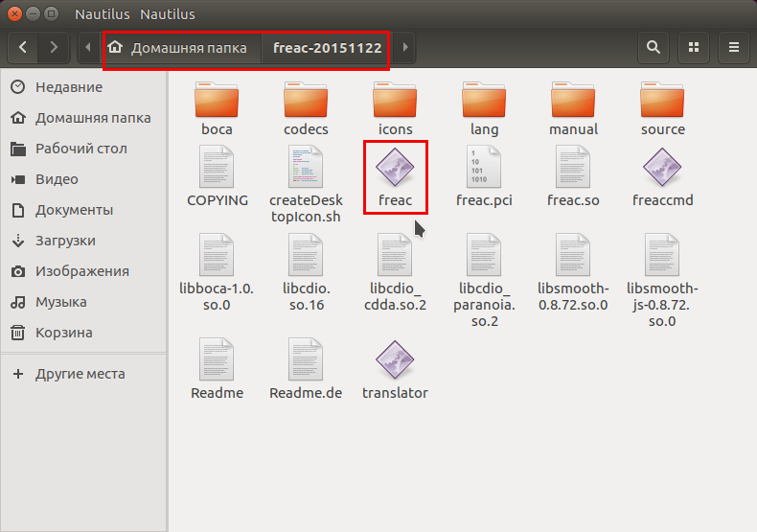Open Рабочий стол in the sidebar
The height and width of the screenshot is (532, 757).
pos(83,149)
